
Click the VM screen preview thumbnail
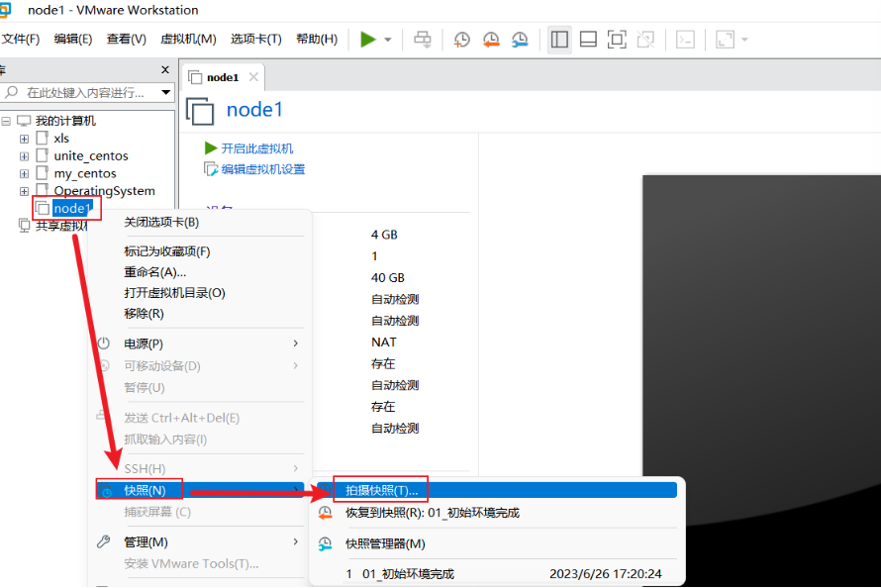tap(761, 381)
